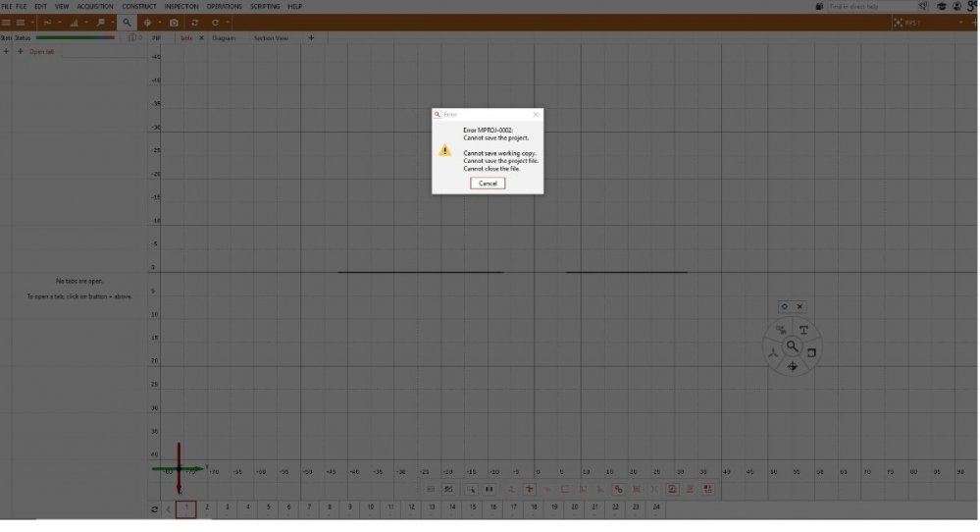Click the crosshair icon in bottom toolbar

point(530,490)
